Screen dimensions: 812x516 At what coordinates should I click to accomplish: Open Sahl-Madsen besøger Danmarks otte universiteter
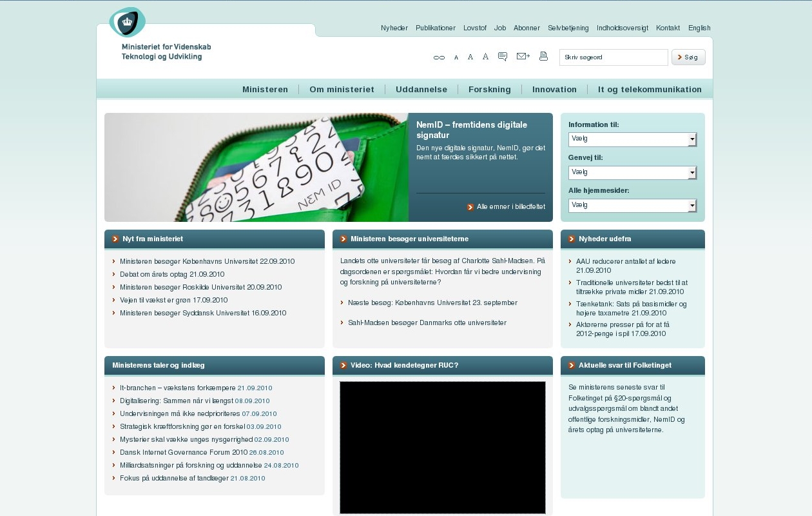[427, 322]
